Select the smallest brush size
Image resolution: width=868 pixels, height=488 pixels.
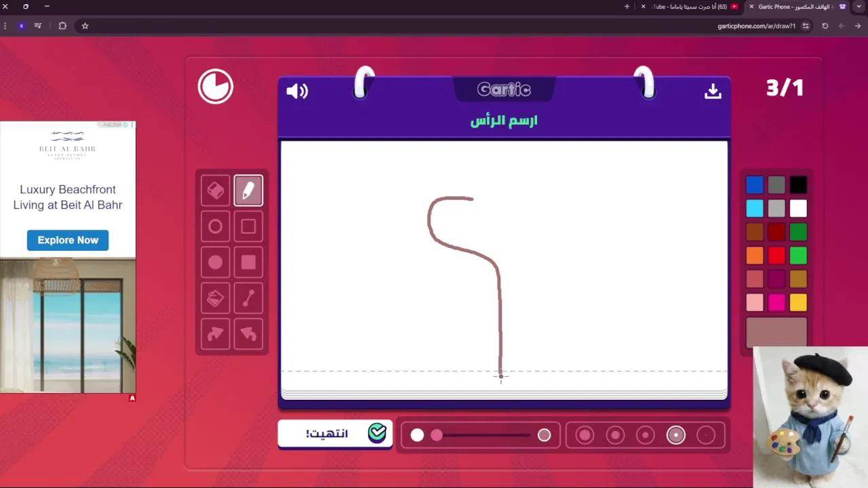[706, 435]
